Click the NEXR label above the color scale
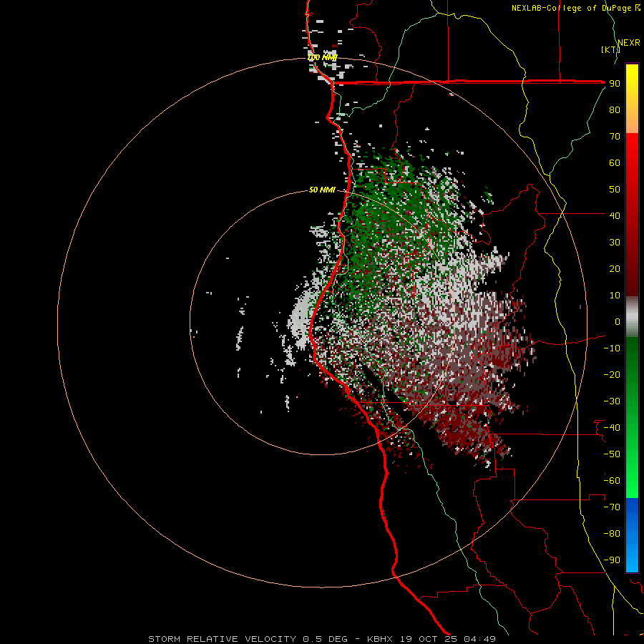Screen dimensions: 644x644 tap(629, 43)
